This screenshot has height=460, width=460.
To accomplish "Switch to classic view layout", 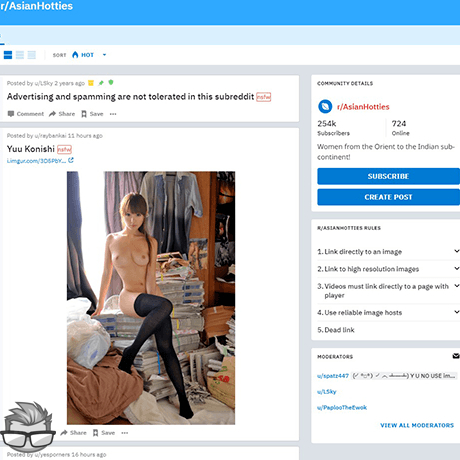I will (20, 55).
